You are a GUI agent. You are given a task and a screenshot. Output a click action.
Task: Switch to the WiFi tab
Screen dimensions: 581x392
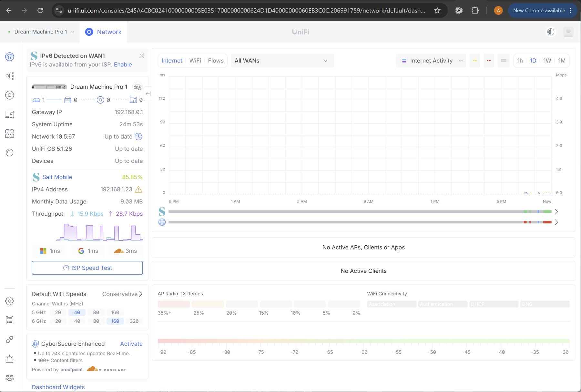(x=195, y=61)
